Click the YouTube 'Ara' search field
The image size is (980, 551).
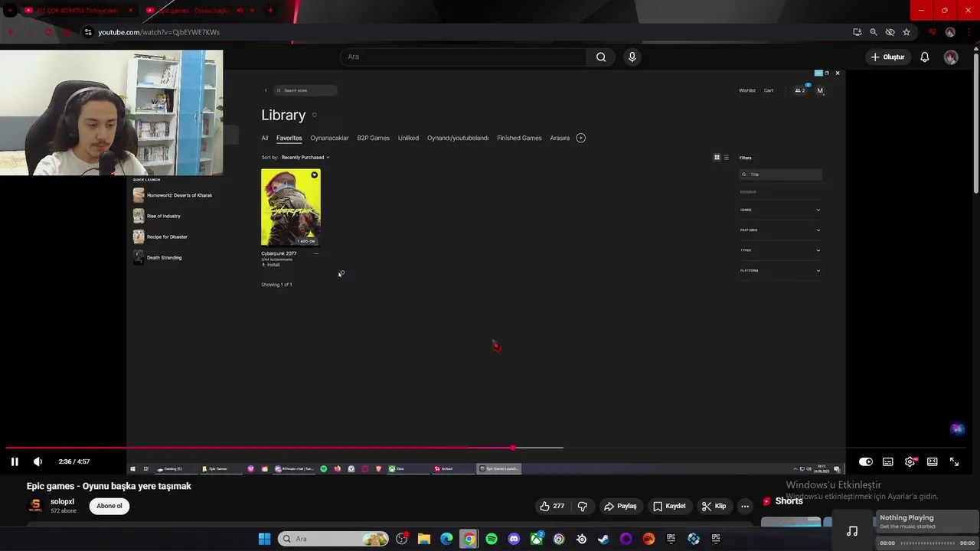pyautogui.click(x=463, y=57)
